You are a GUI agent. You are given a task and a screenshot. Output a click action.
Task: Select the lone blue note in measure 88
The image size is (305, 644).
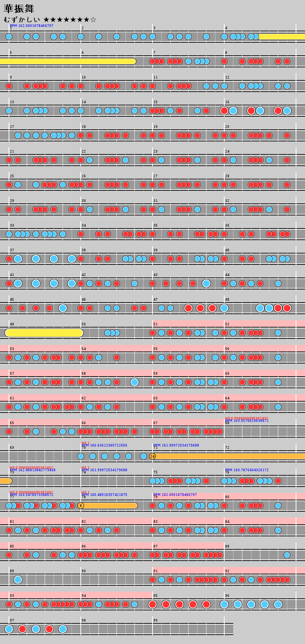(x=287, y=555)
